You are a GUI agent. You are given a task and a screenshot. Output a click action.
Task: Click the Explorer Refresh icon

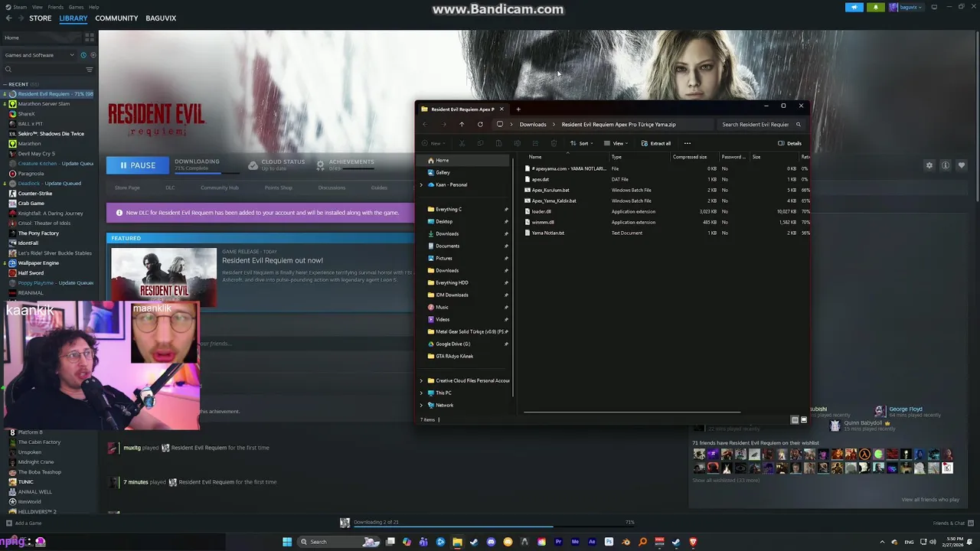click(480, 124)
